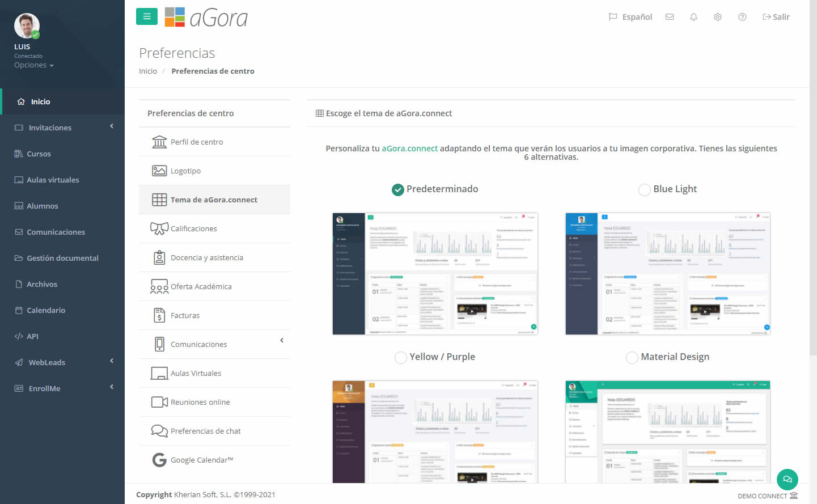Click the Yellow / Purple theme preview thumbnail
The image size is (817, 504).
click(435, 432)
